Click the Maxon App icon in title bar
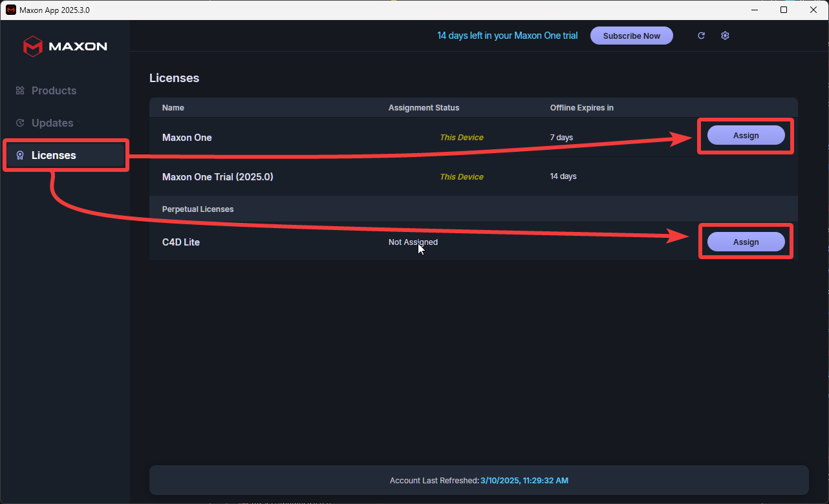Image resolution: width=829 pixels, height=504 pixels. pyautogui.click(x=10, y=10)
